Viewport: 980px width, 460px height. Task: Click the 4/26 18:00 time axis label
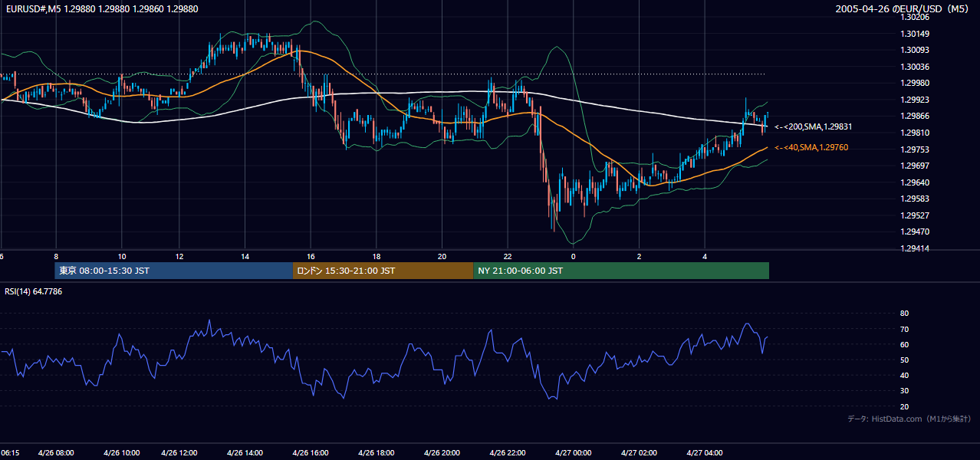pos(377,453)
